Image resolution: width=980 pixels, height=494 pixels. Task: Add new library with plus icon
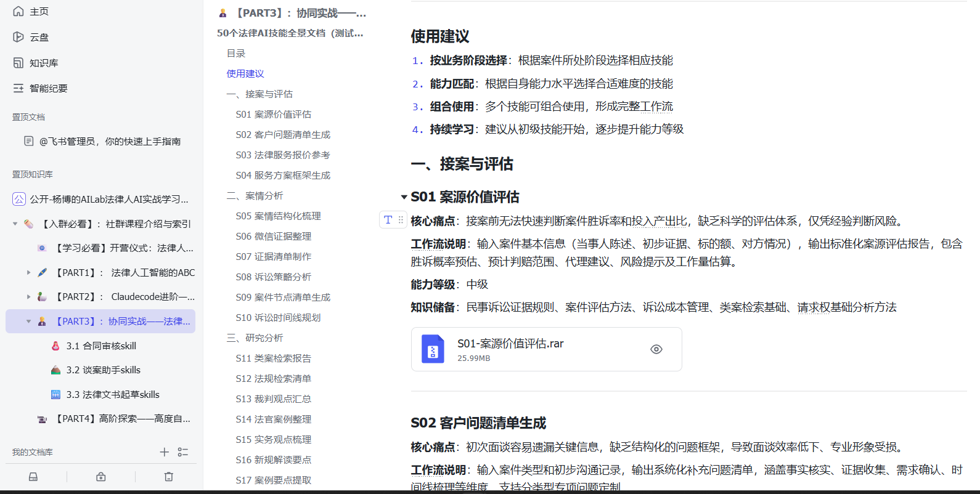164,452
